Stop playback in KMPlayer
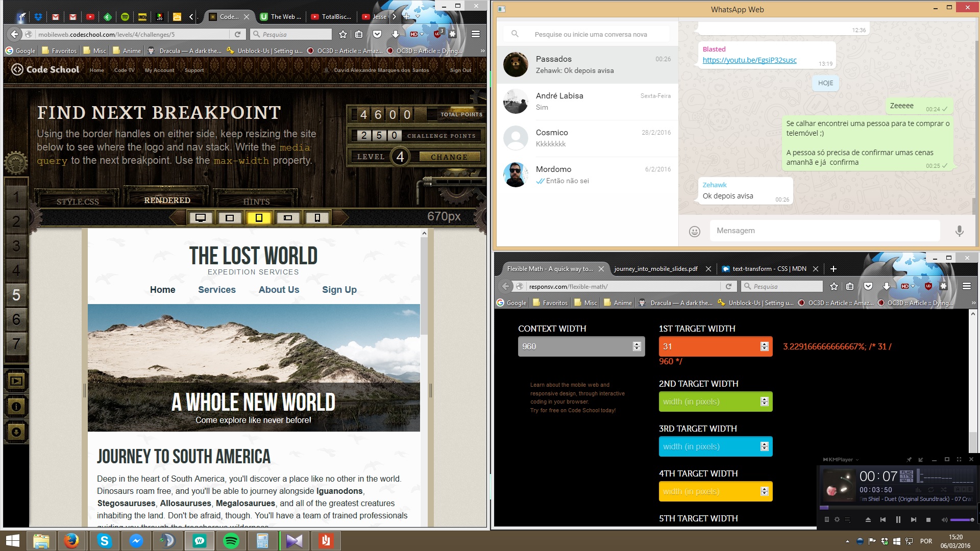Screen dimensions: 980x551 928,519
